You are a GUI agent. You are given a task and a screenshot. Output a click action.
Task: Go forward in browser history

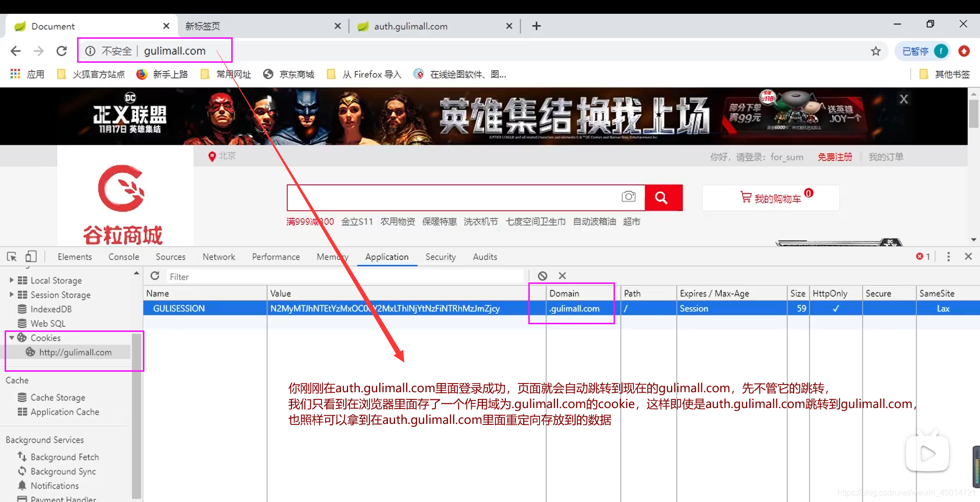click(x=39, y=51)
